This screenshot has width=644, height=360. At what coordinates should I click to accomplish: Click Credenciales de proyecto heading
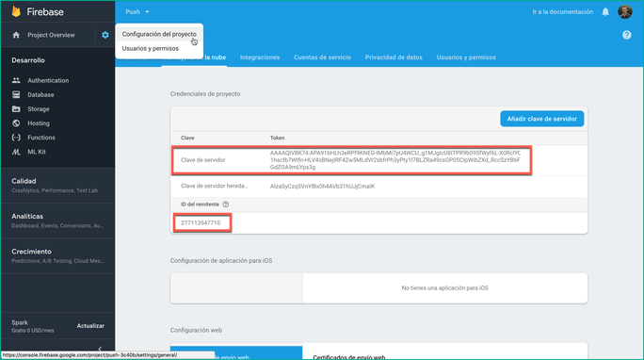[x=205, y=94]
